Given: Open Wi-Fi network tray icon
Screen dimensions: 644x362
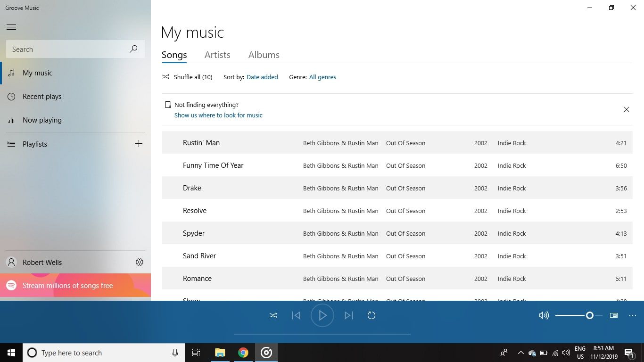Looking at the screenshot, I should pos(555,353).
